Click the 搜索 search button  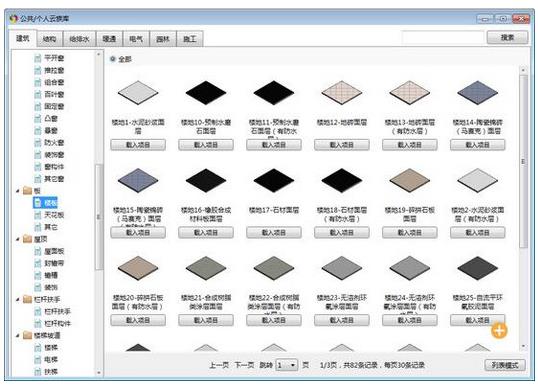507,37
